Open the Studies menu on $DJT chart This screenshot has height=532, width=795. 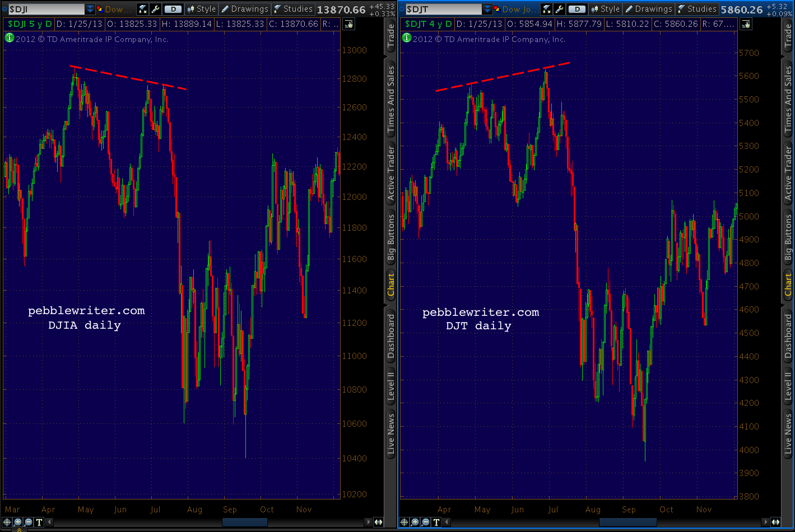pos(697,9)
